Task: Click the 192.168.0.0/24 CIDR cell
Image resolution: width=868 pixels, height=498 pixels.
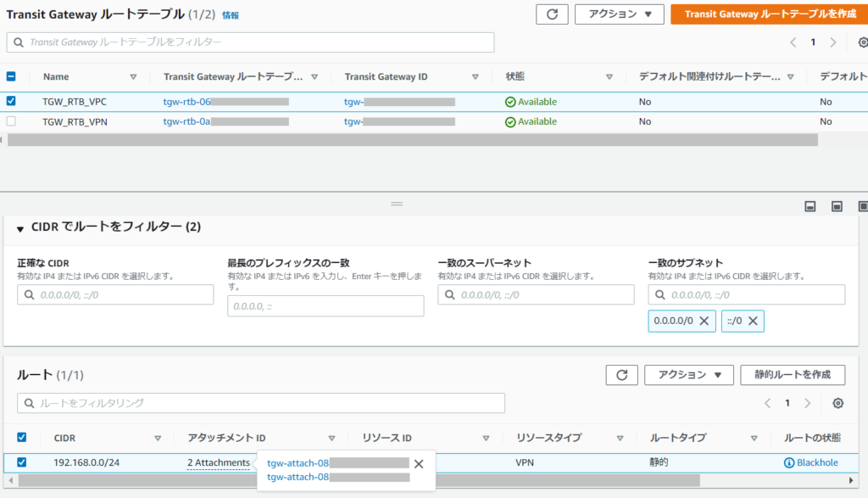Action: (x=86, y=462)
